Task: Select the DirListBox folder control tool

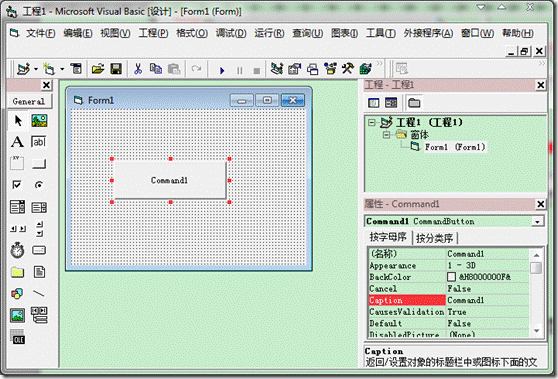Action: (17, 272)
